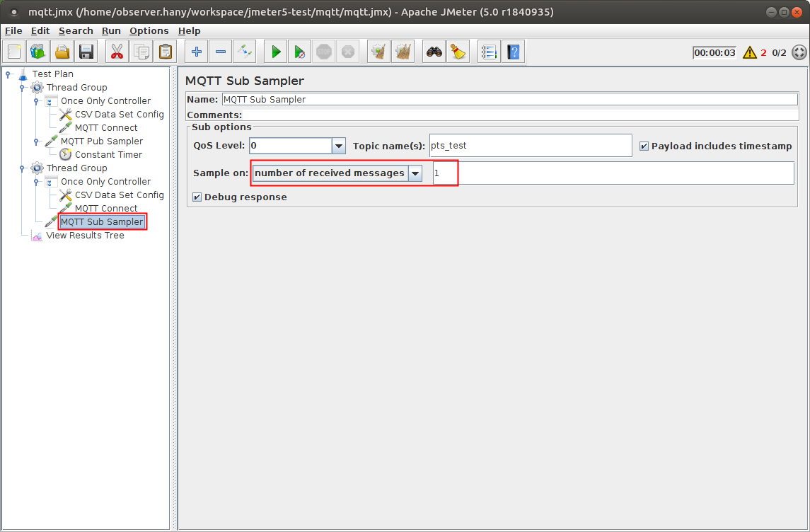This screenshot has width=810, height=532.
Task: Collapse all nodes with minus icon
Action: pyautogui.click(x=220, y=52)
